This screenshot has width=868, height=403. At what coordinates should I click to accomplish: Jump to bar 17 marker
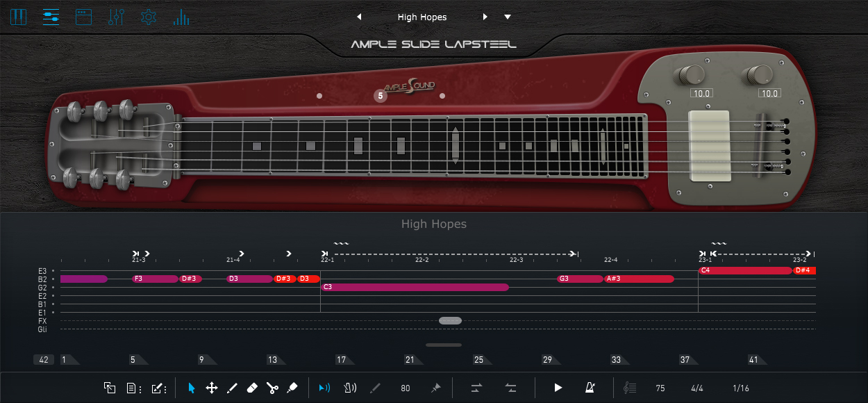344,360
